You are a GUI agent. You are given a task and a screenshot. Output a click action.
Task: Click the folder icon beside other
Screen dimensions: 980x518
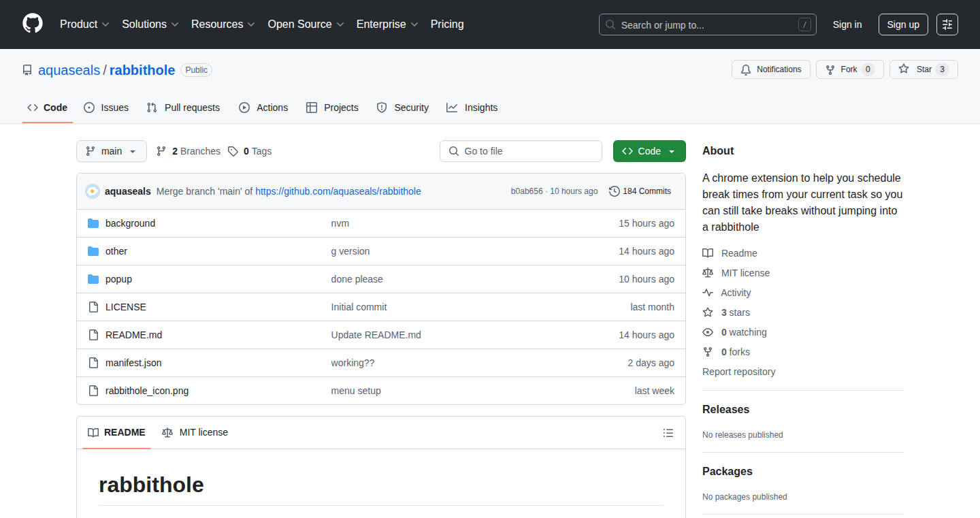tap(93, 251)
